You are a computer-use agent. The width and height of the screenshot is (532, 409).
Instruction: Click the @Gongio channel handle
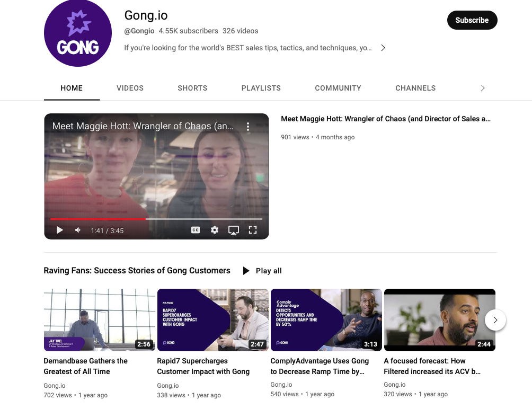coord(139,31)
